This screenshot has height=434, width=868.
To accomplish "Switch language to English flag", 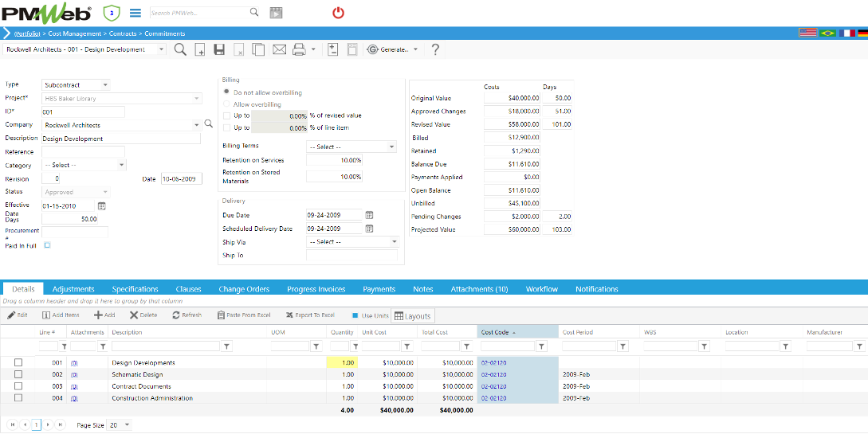I will click(808, 33).
